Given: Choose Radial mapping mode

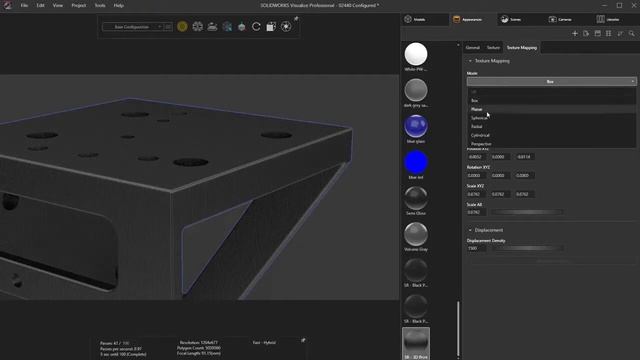Looking at the screenshot, I should [551, 127].
